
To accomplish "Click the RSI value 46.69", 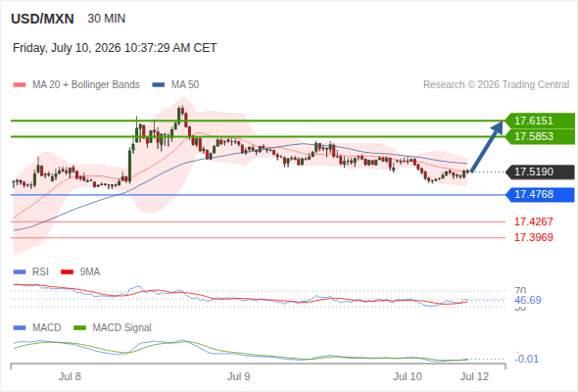I will [x=527, y=300].
